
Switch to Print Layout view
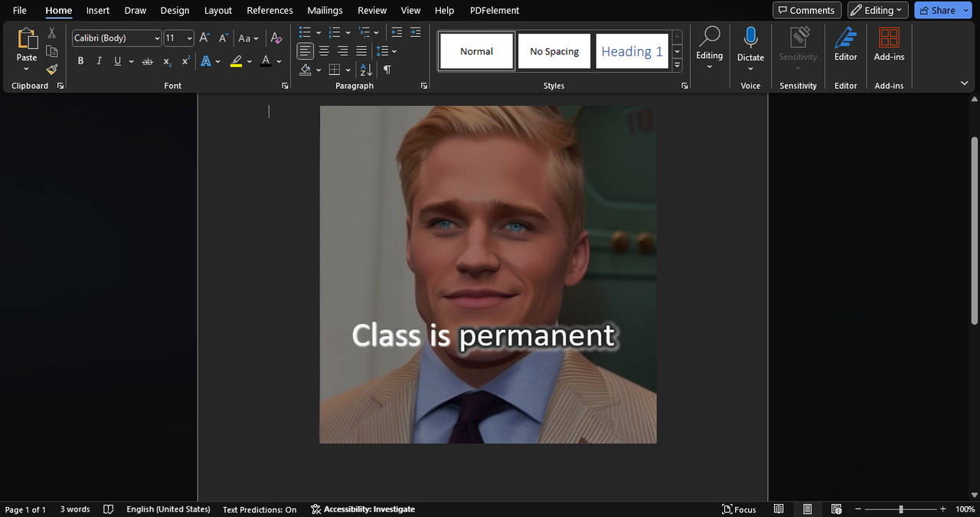point(808,509)
